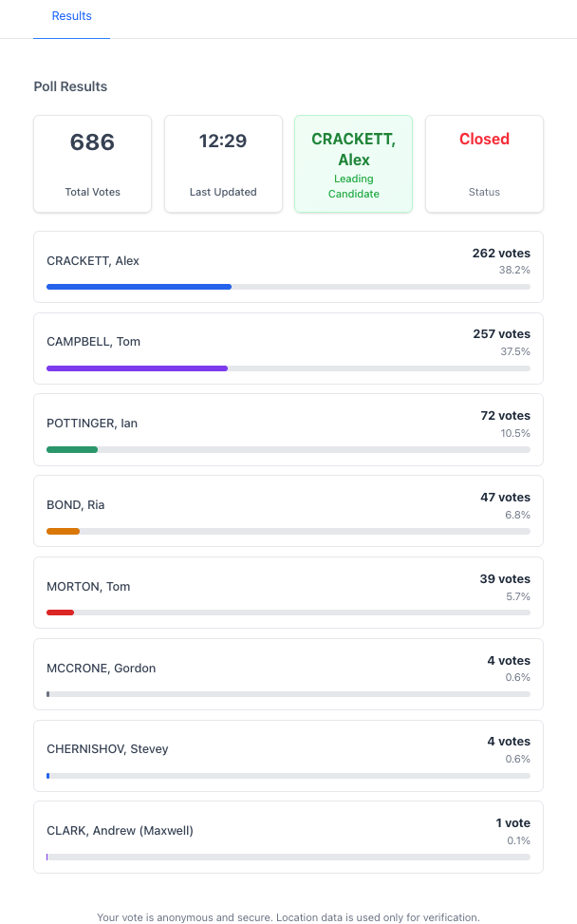Click the 262 votes count label

point(501,254)
